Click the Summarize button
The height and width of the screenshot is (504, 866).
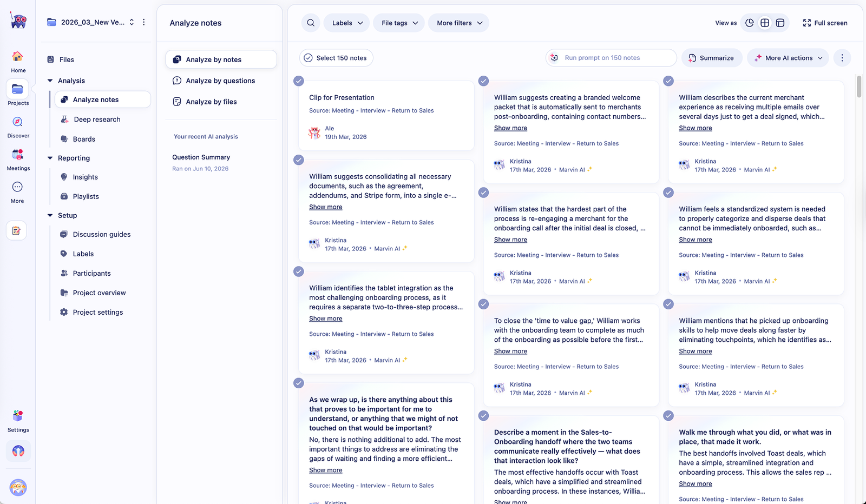(711, 58)
